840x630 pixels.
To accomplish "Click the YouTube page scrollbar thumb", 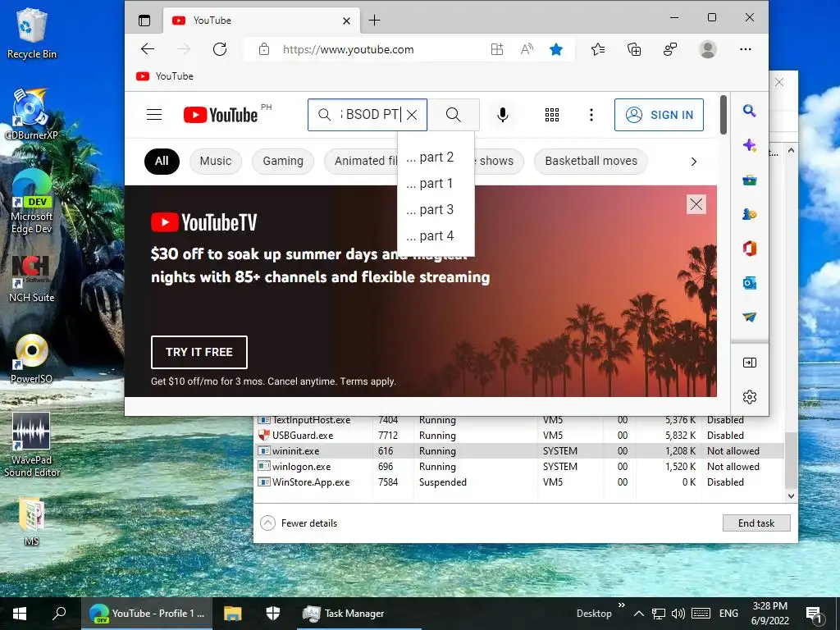I will pyautogui.click(x=724, y=115).
